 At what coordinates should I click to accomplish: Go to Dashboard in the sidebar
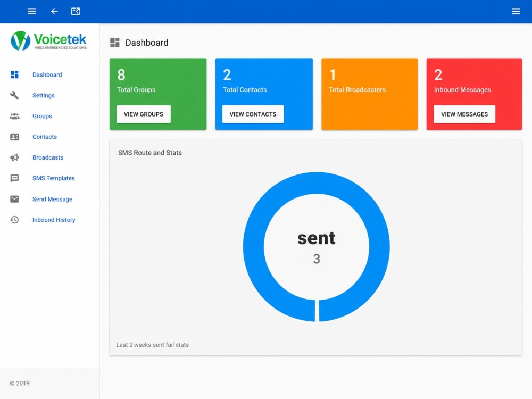(47, 74)
